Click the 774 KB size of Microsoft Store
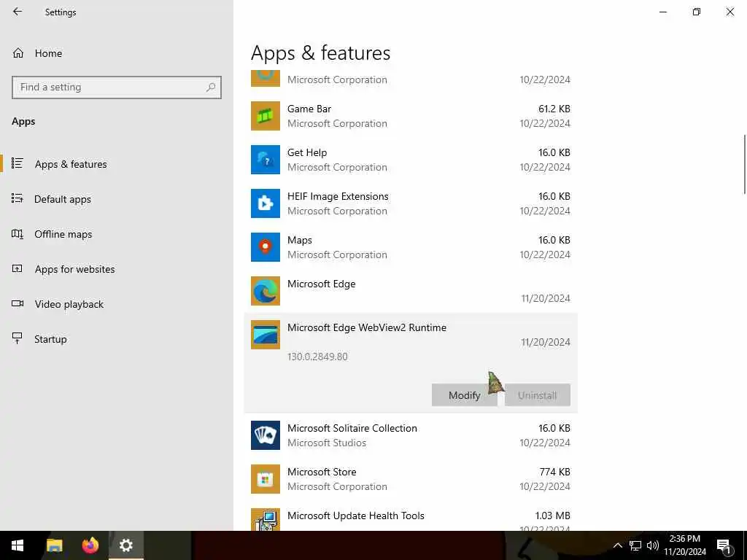Image resolution: width=747 pixels, height=560 pixels. tap(554, 472)
